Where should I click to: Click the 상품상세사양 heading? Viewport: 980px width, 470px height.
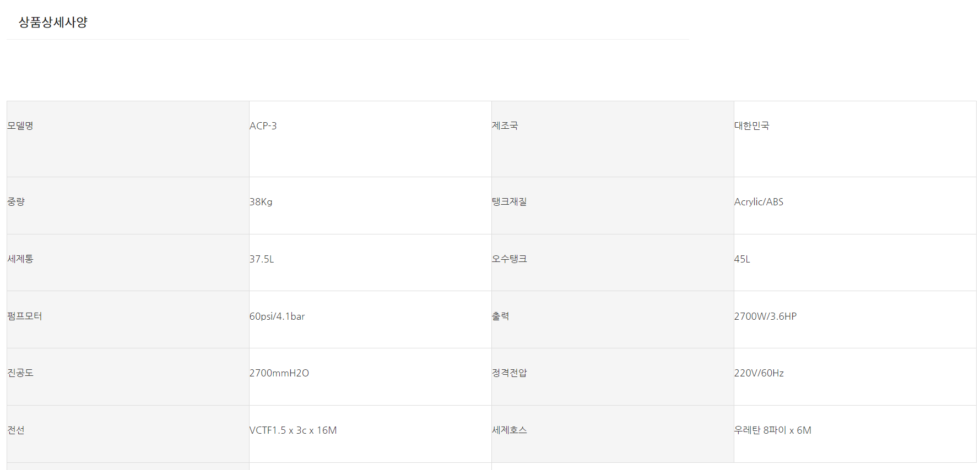pyautogui.click(x=53, y=22)
